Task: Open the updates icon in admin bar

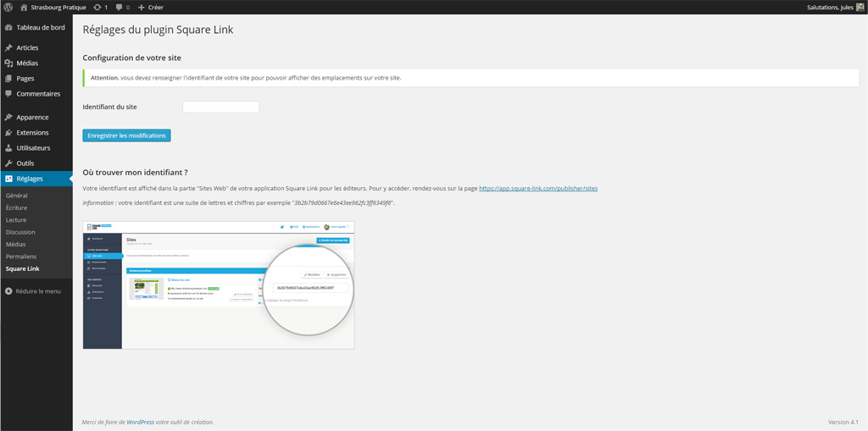Action: click(97, 7)
